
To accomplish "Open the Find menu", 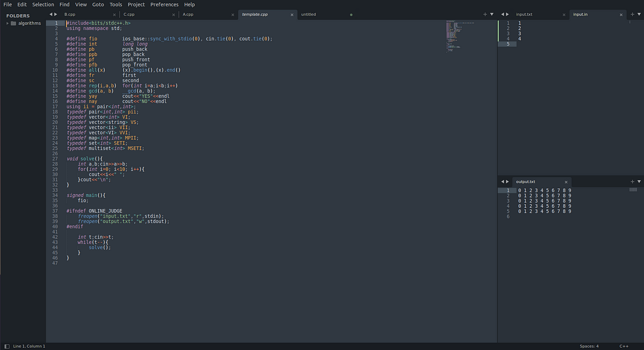I will (x=64, y=4).
